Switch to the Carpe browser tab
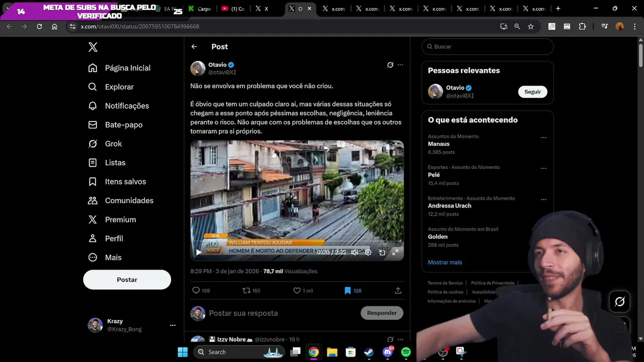The width and height of the screenshot is (644, 362). coord(200,9)
